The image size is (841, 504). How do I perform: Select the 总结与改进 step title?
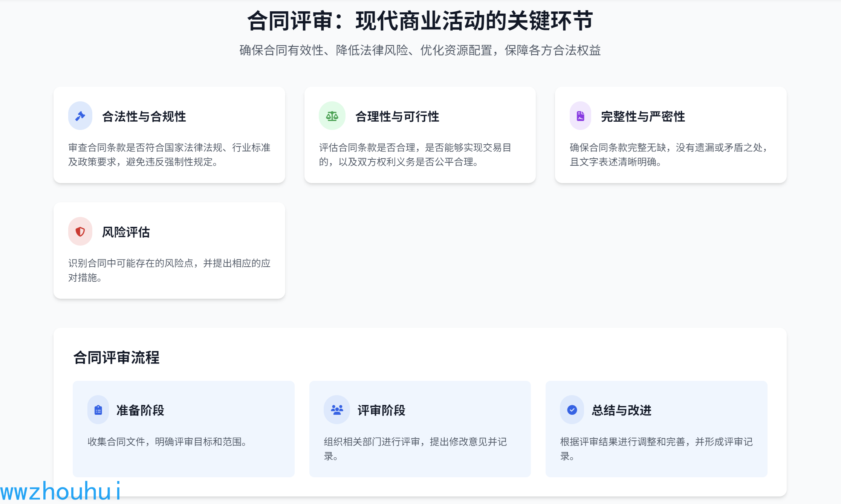(x=621, y=410)
